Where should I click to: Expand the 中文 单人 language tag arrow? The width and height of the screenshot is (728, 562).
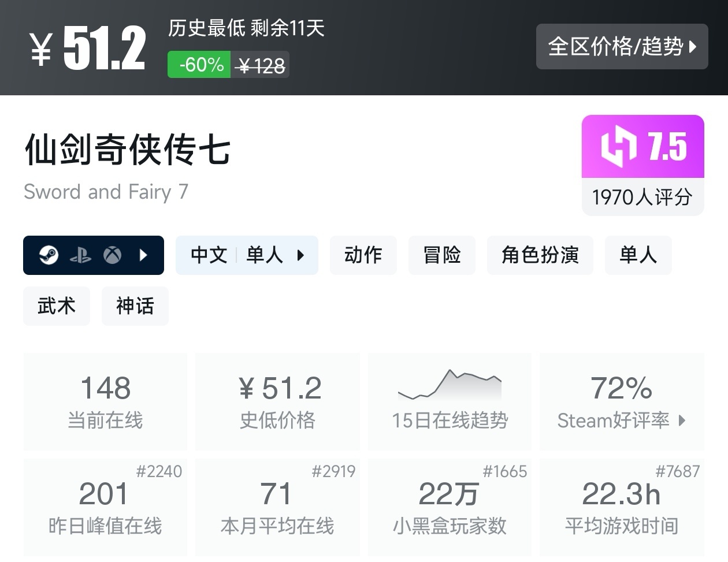coord(300,255)
